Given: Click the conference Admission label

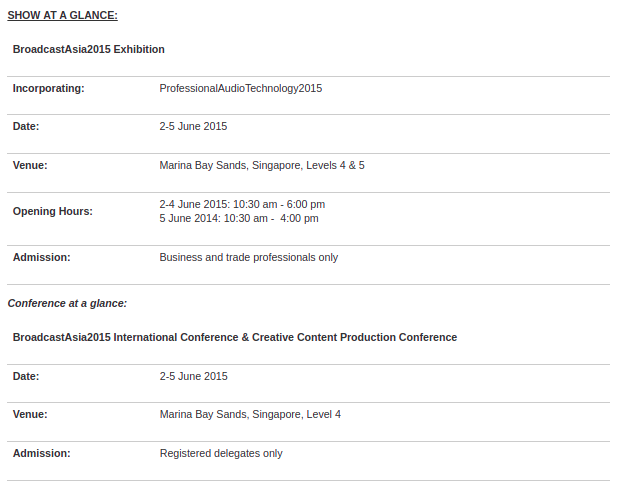Looking at the screenshot, I should 41,453.
